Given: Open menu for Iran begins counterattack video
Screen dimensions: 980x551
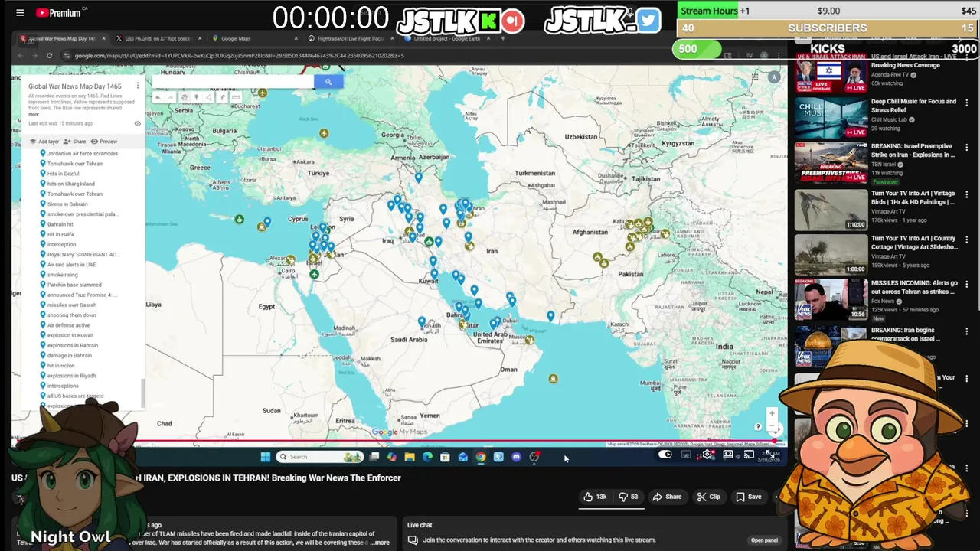Looking at the screenshot, I should click(966, 331).
